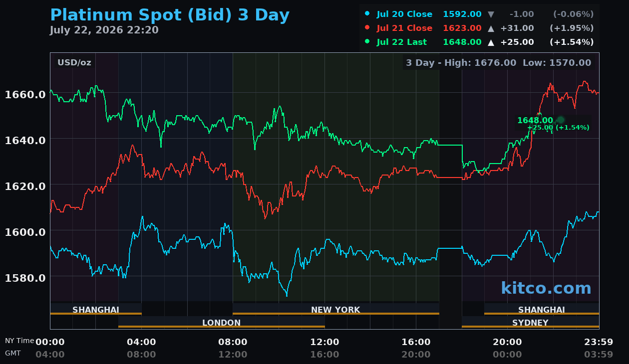Click the Jul 20 Close label
The width and height of the screenshot is (629, 364).
pos(405,14)
